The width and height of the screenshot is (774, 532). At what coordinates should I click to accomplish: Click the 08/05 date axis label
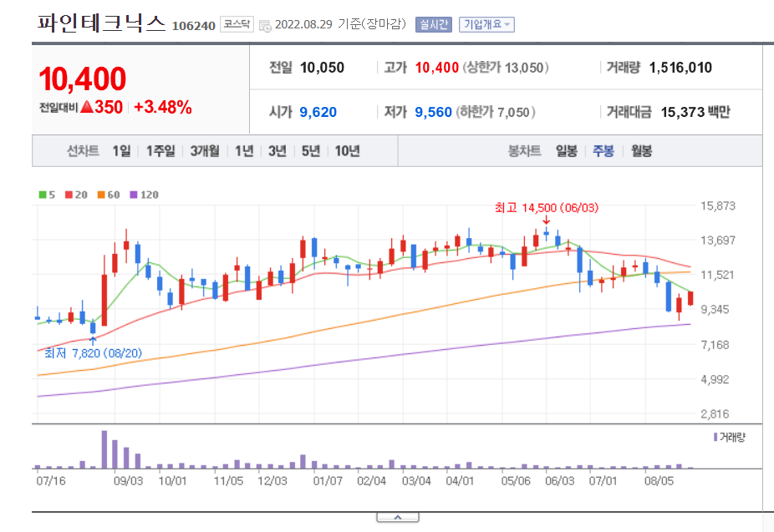(x=659, y=481)
